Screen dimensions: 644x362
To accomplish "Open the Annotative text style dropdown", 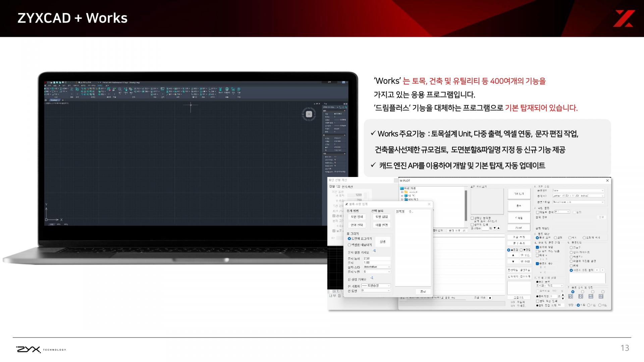I will pyautogui.click(x=377, y=267).
